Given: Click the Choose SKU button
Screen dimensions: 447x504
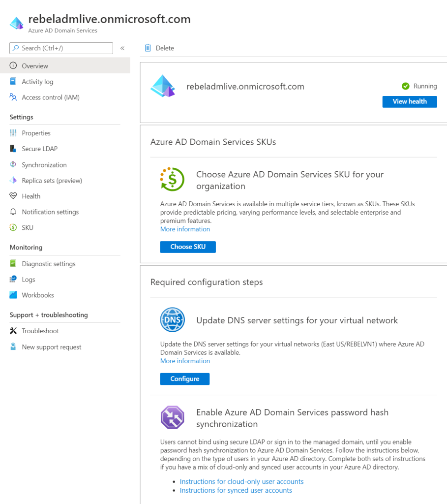Looking at the screenshot, I should 187,247.
